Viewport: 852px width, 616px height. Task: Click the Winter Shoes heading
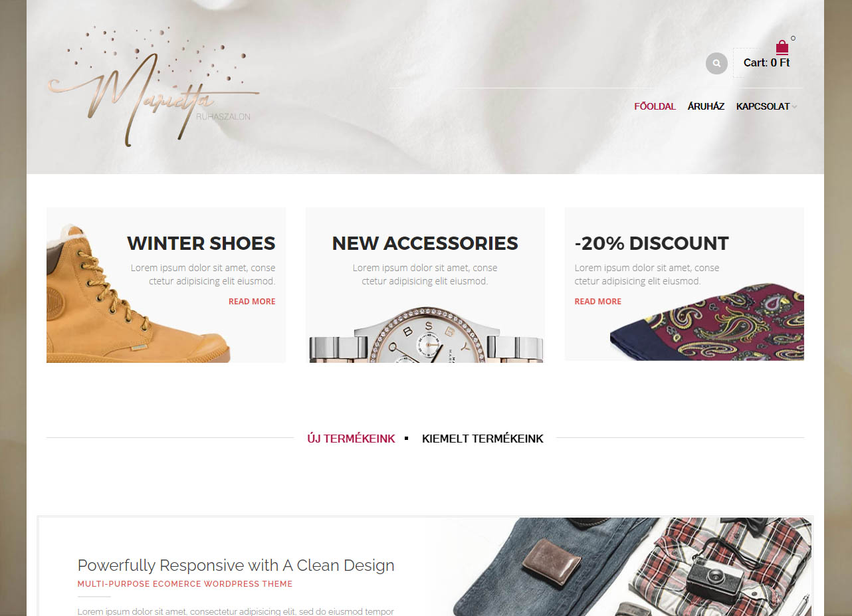click(x=201, y=243)
